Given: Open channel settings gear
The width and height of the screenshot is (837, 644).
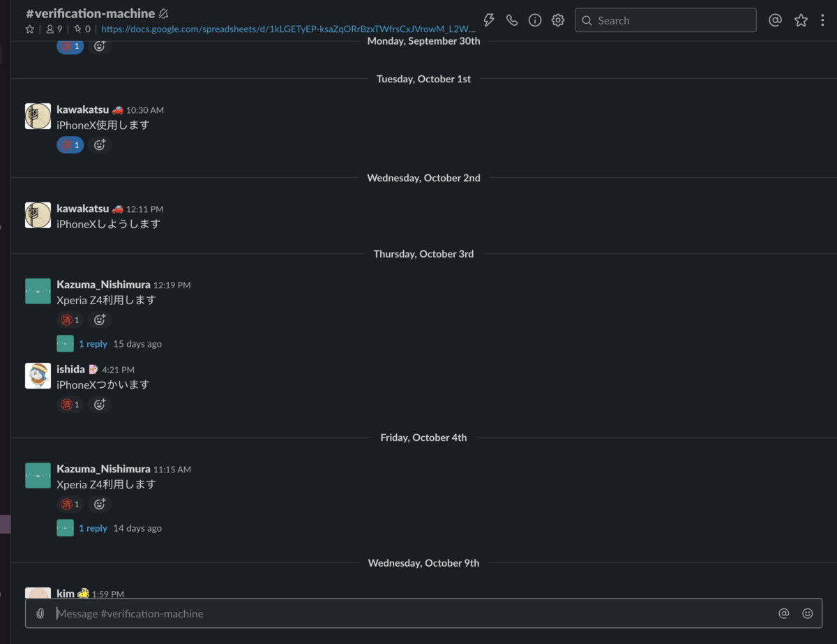Looking at the screenshot, I should click(558, 20).
